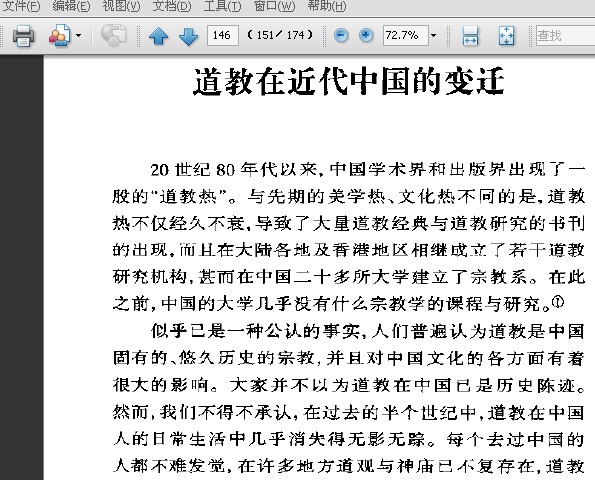
Task: Expand the collaboration icon dropdown arrow
Action: pyautogui.click(x=79, y=36)
